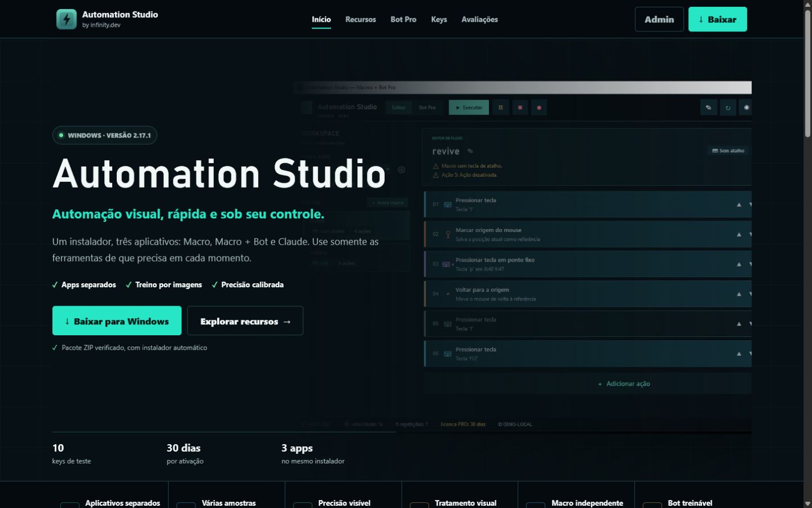Move Voltar para a origem action up
The width and height of the screenshot is (812, 508).
point(739,294)
